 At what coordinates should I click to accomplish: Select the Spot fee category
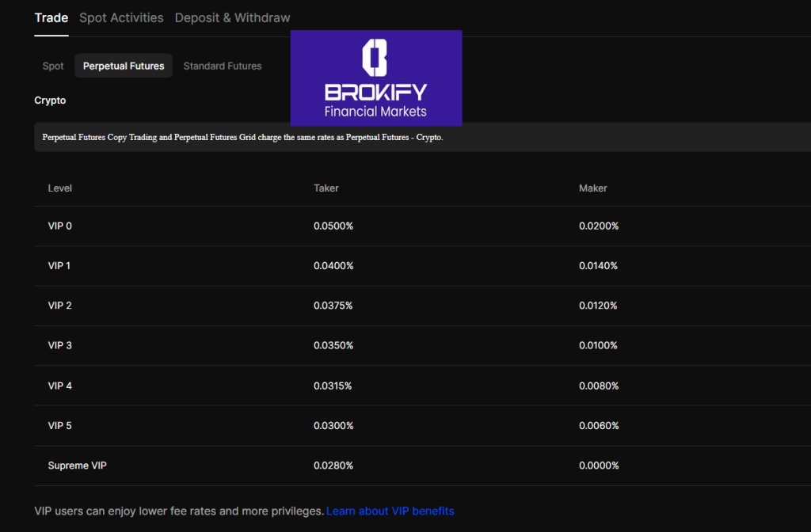pyautogui.click(x=53, y=66)
